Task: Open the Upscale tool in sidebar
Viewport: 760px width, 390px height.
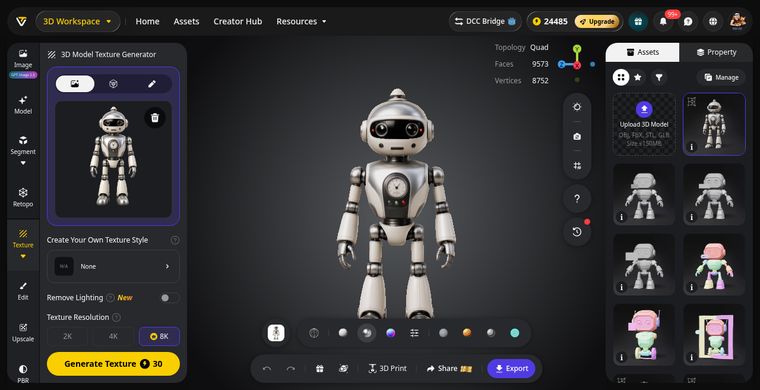Action: coord(23,332)
